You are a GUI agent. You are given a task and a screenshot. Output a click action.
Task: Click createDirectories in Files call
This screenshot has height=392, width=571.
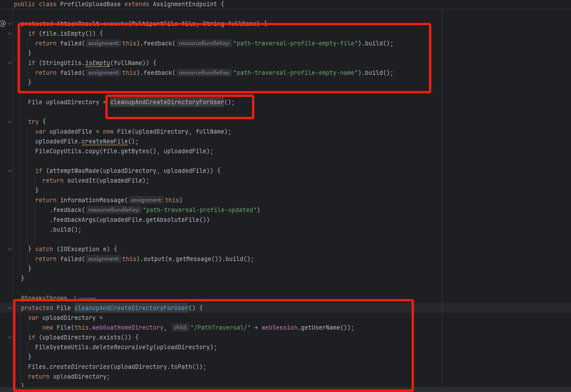point(79,367)
